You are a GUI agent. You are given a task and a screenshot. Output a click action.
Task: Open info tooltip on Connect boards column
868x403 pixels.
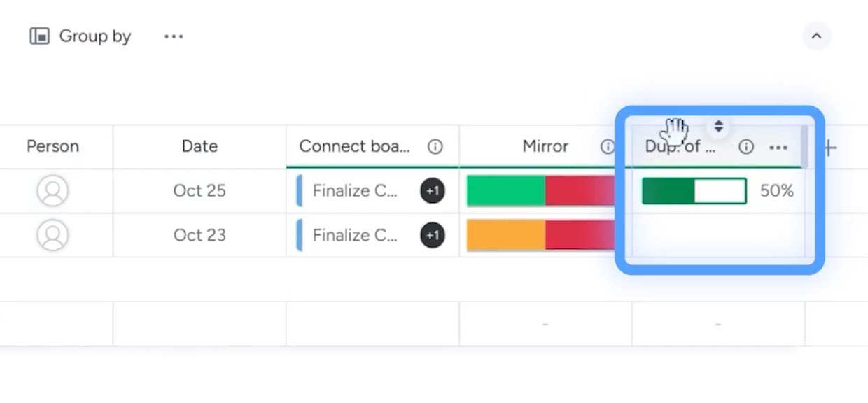[435, 147]
